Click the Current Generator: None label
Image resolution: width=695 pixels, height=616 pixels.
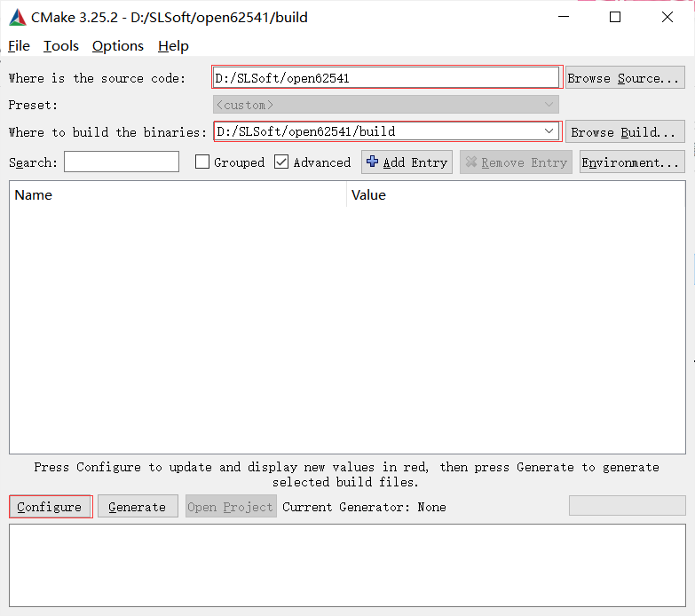364,507
